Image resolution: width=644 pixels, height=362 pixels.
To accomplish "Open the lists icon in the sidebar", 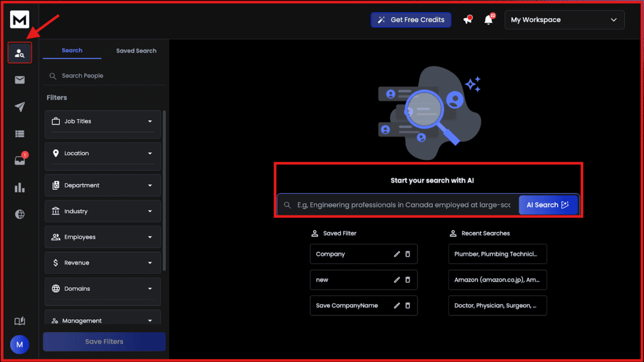I will click(19, 134).
